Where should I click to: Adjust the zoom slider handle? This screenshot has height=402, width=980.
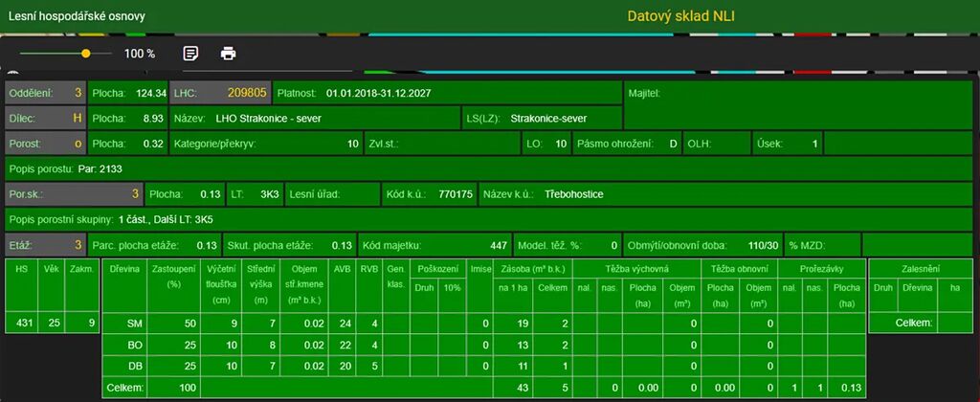click(x=86, y=54)
